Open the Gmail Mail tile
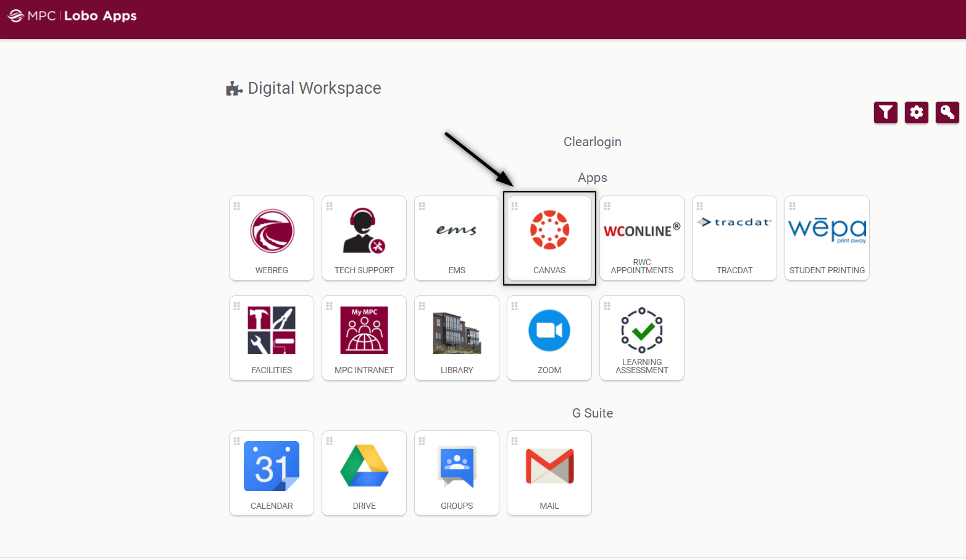This screenshot has width=966, height=560. point(549,473)
